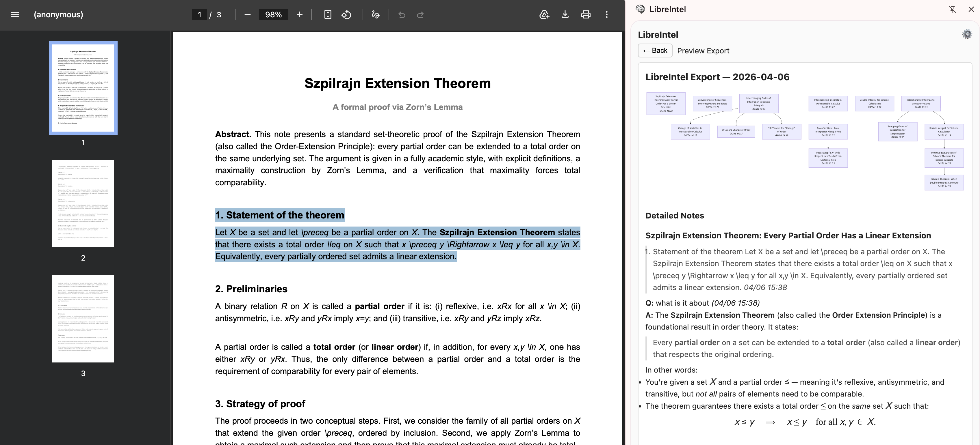
Task: Rotate the document counterclockwise
Action: (347, 14)
